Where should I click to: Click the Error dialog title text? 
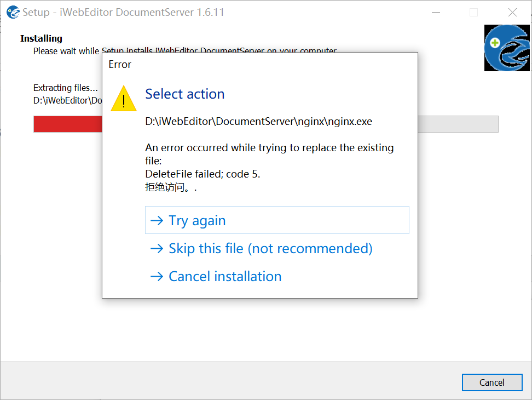(x=120, y=65)
